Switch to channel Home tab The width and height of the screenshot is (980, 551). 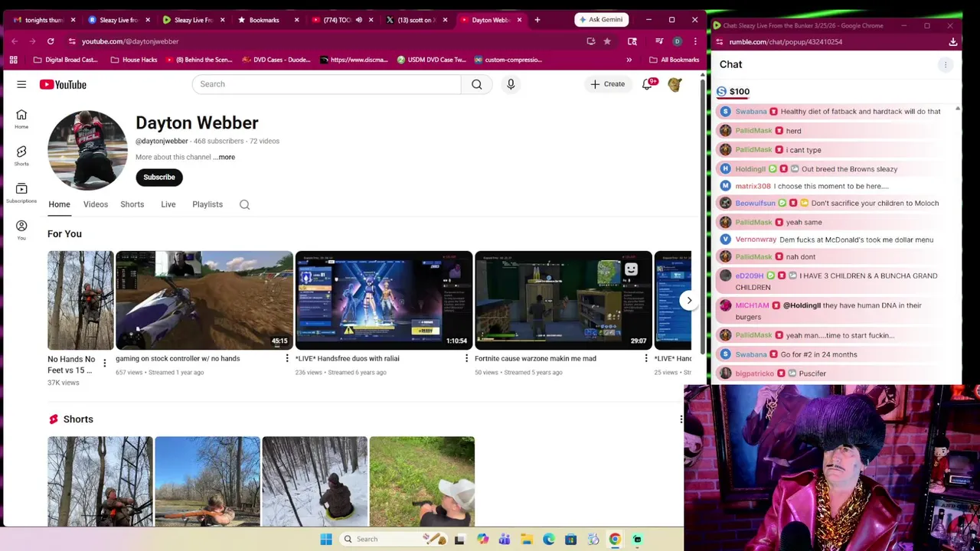pos(59,204)
